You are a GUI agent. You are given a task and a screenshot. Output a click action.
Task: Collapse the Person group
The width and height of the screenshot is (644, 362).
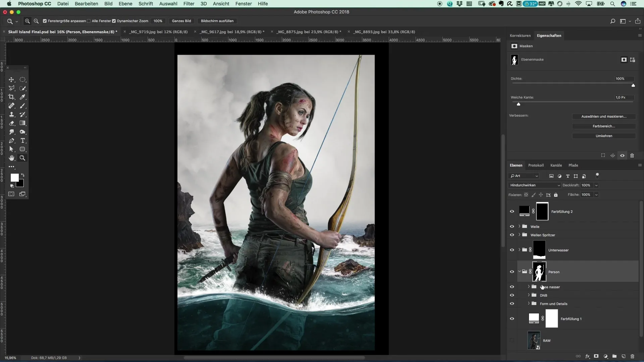[519, 271]
